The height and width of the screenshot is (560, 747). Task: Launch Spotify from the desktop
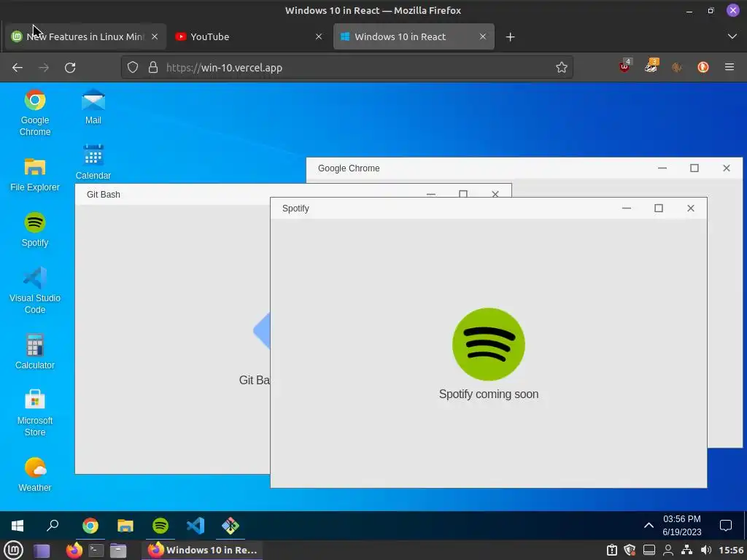(x=35, y=230)
